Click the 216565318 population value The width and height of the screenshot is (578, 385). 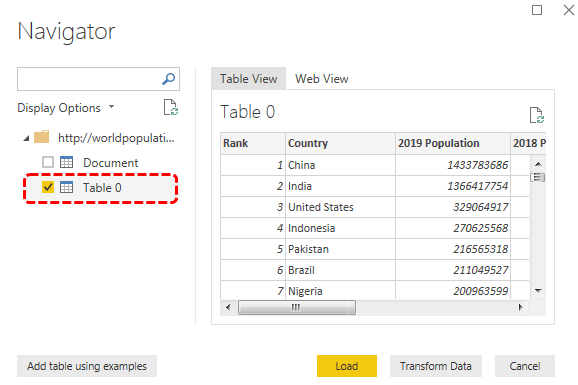click(x=481, y=249)
